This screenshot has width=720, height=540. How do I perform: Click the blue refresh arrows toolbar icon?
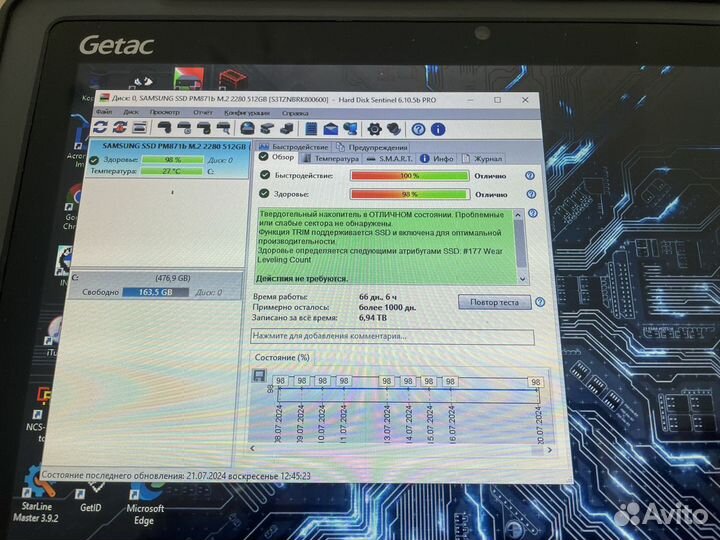click(x=101, y=127)
